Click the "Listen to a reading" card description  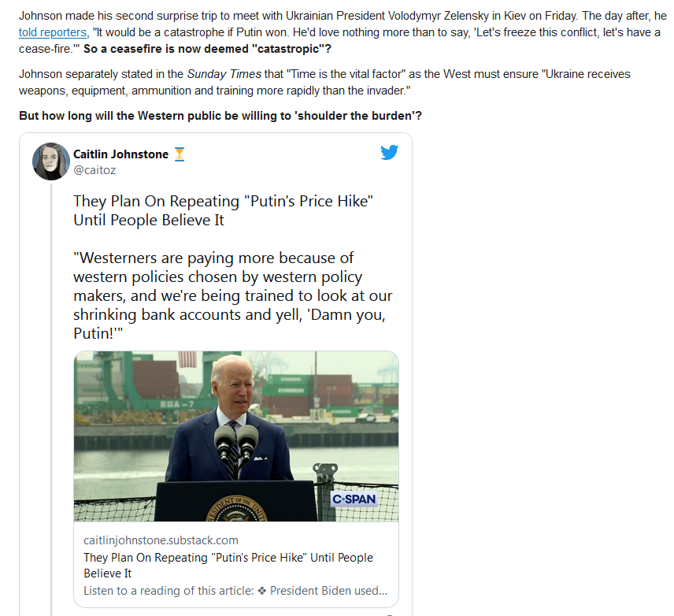pyautogui.click(x=235, y=591)
